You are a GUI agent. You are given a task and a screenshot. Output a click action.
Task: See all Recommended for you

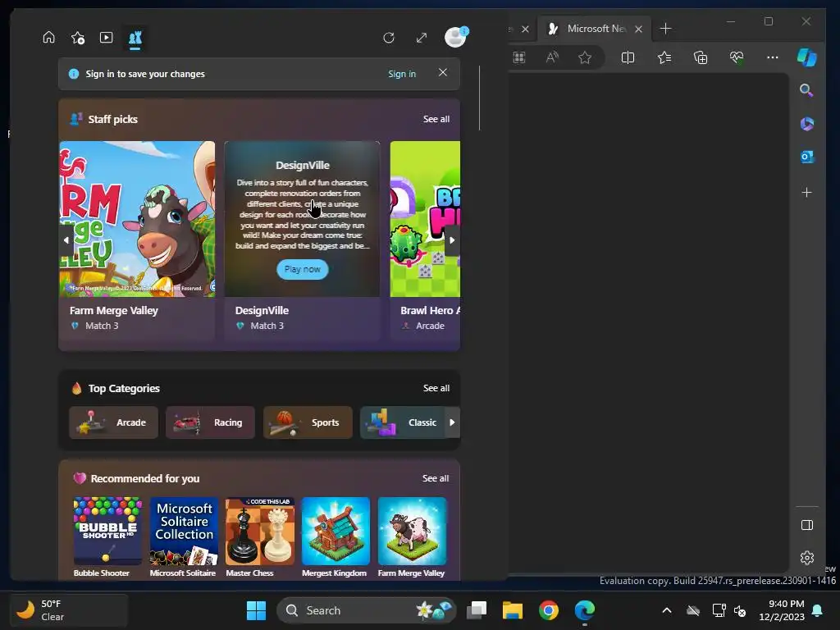tap(436, 478)
